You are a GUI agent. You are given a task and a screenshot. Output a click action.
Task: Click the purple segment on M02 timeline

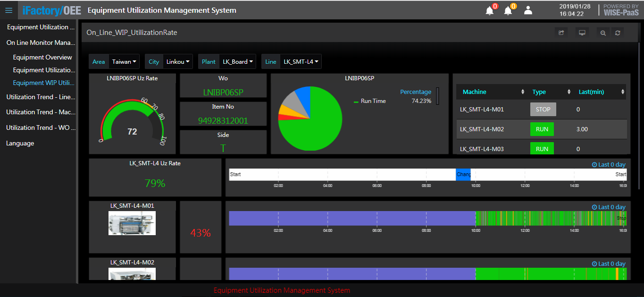[x=352, y=274]
